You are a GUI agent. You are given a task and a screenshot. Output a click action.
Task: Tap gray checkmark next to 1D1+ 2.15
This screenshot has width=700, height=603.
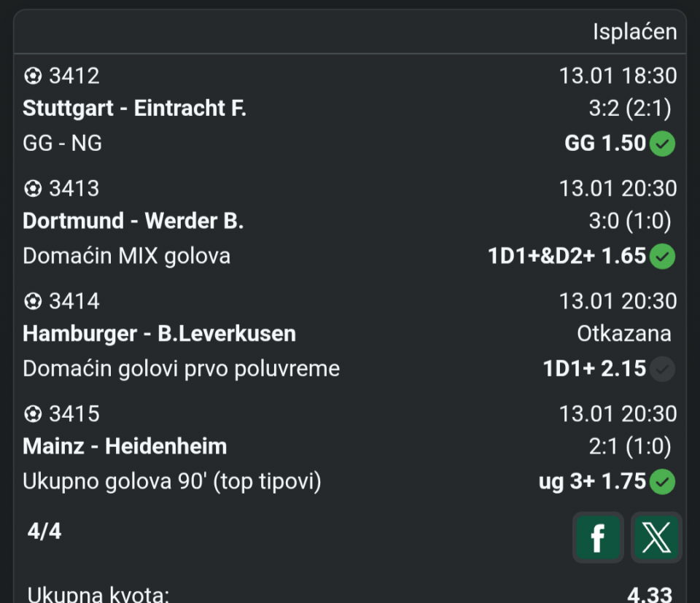click(662, 369)
